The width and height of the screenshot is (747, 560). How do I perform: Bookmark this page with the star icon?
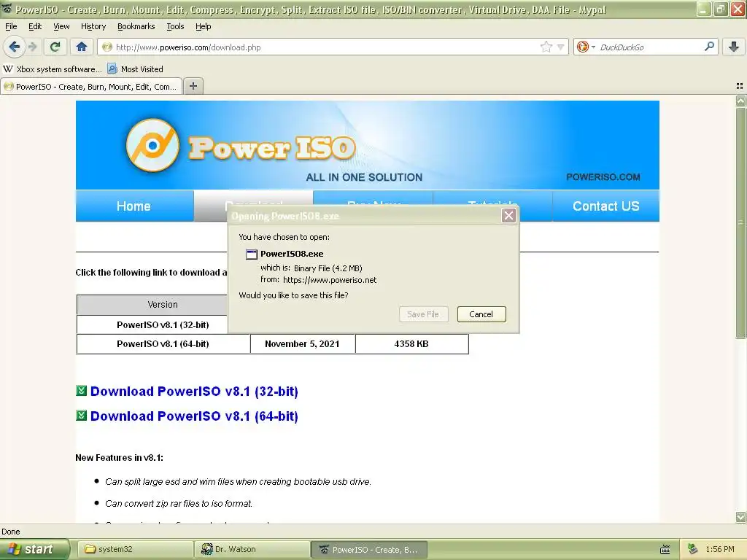546,47
